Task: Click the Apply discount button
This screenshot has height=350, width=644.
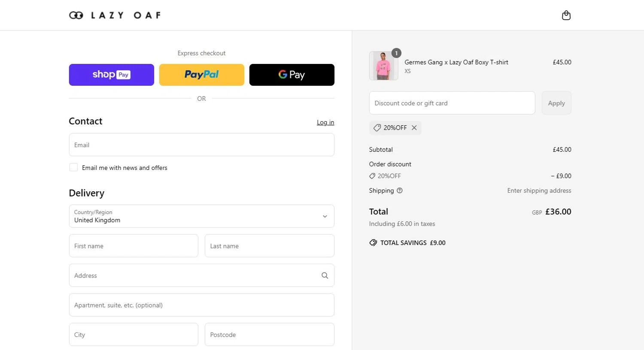Action: [556, 103]
